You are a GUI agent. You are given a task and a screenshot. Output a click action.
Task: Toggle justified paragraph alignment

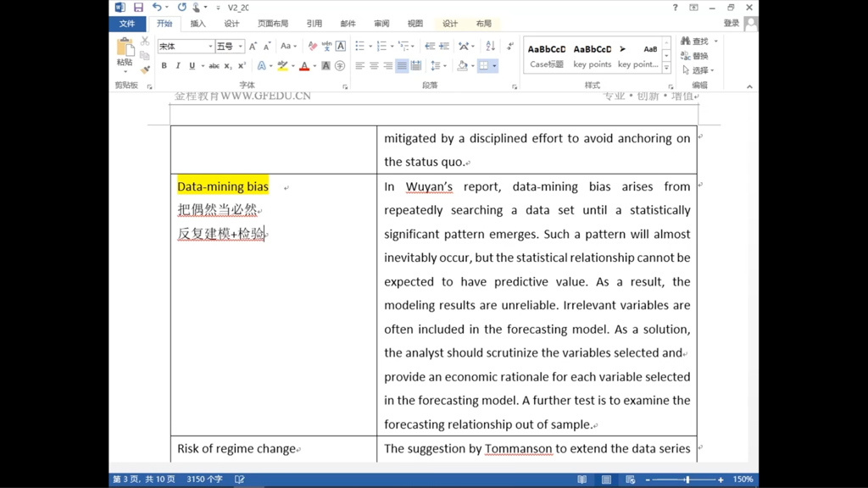[402, 66]
